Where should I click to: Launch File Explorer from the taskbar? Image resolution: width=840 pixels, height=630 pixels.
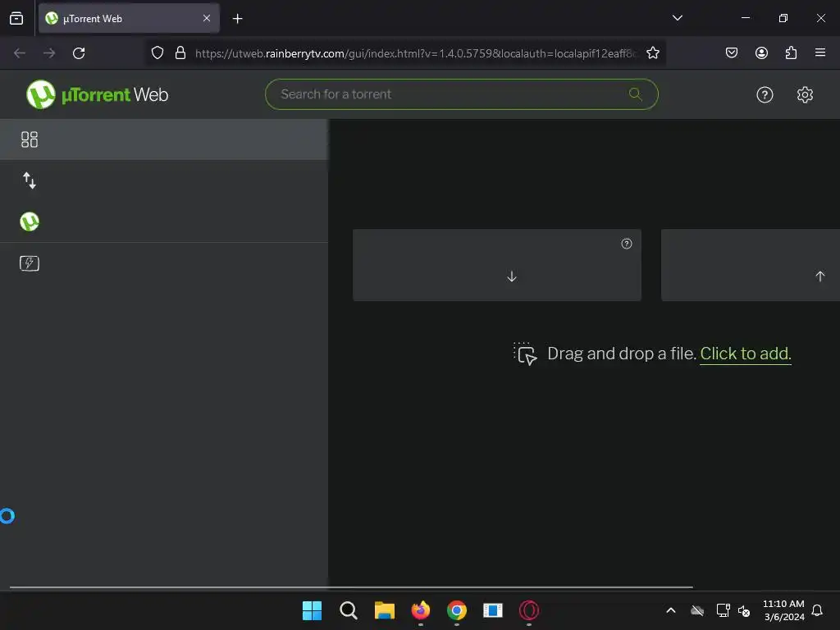tap(385, 610)
